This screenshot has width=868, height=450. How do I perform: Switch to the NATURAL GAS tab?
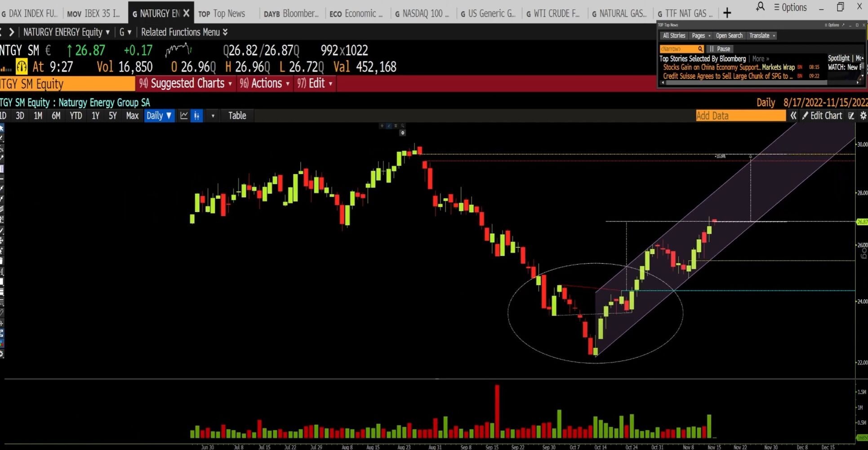[619, 13]
